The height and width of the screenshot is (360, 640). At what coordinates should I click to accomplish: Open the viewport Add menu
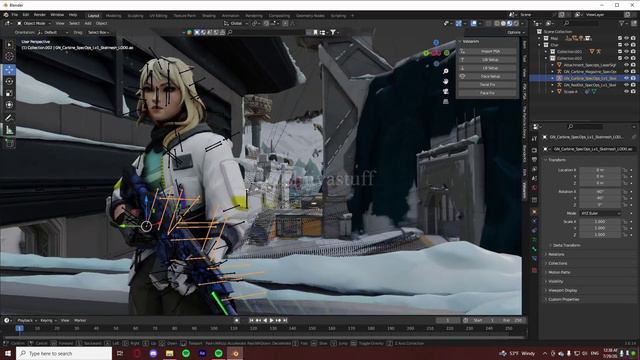87,23
